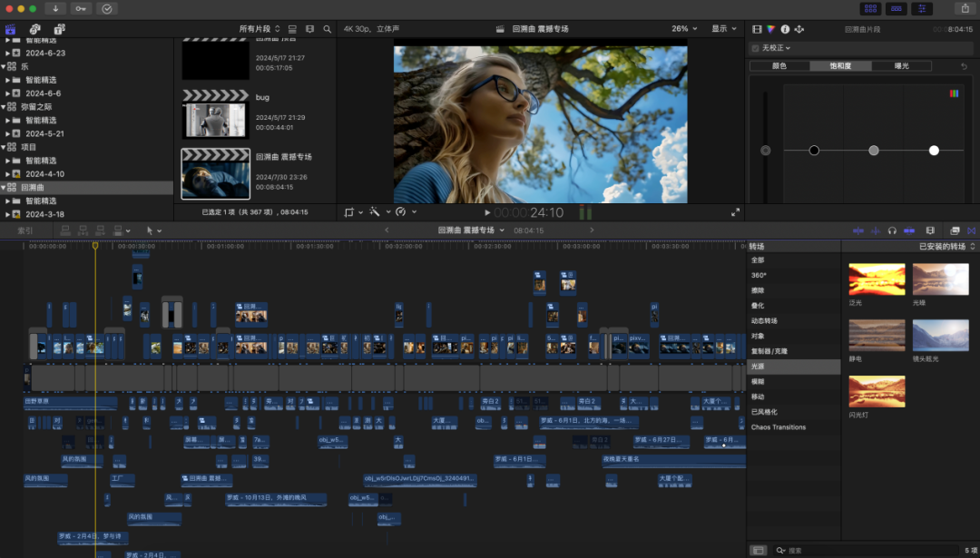Expand the 2024-6-23 event
Viewport: 980px width, 558px height.
pyautogui.click(x=8, y=54)
